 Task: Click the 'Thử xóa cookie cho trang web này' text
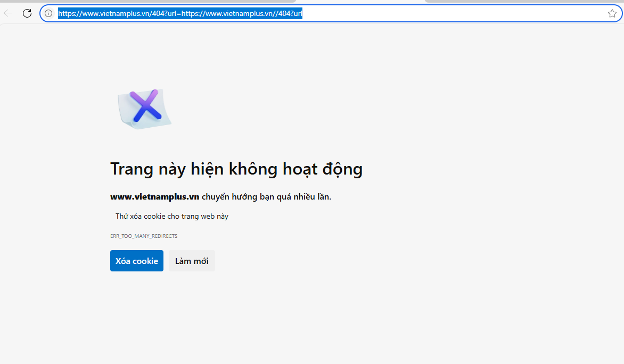(172, 217)
